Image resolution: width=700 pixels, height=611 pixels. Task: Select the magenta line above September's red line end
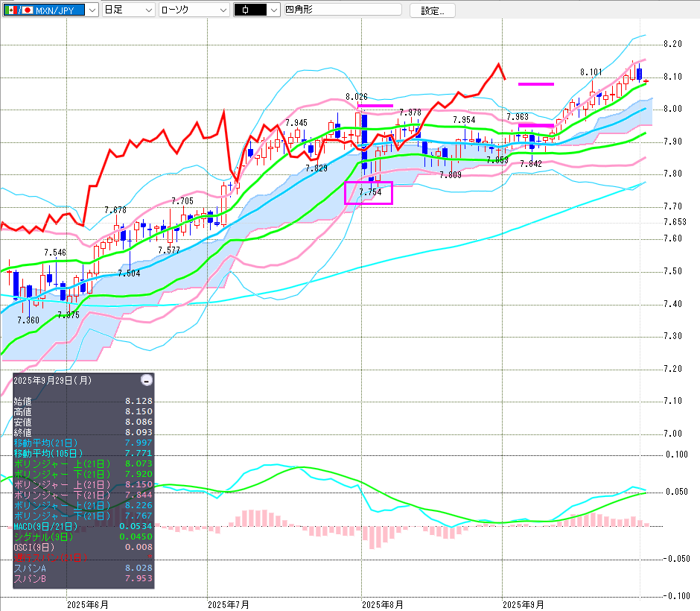[535, 84]
